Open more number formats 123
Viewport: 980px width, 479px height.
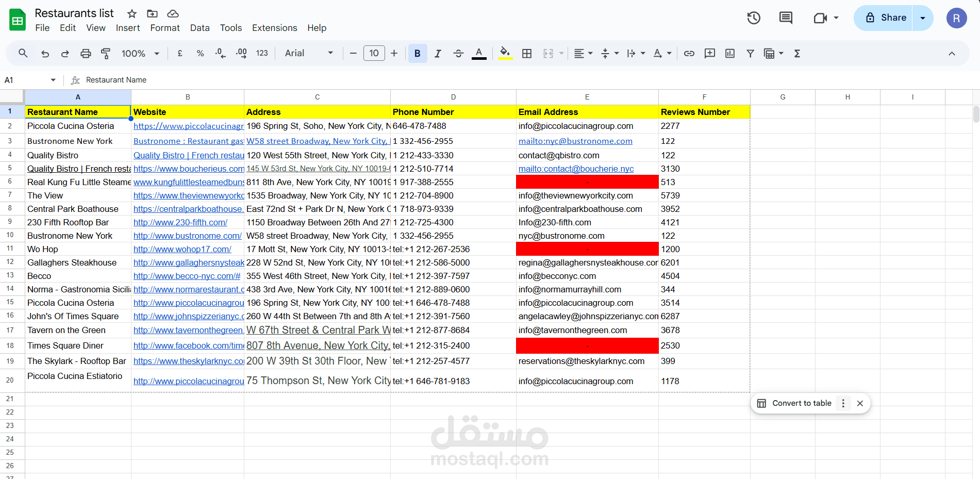[x=262, y=53]
